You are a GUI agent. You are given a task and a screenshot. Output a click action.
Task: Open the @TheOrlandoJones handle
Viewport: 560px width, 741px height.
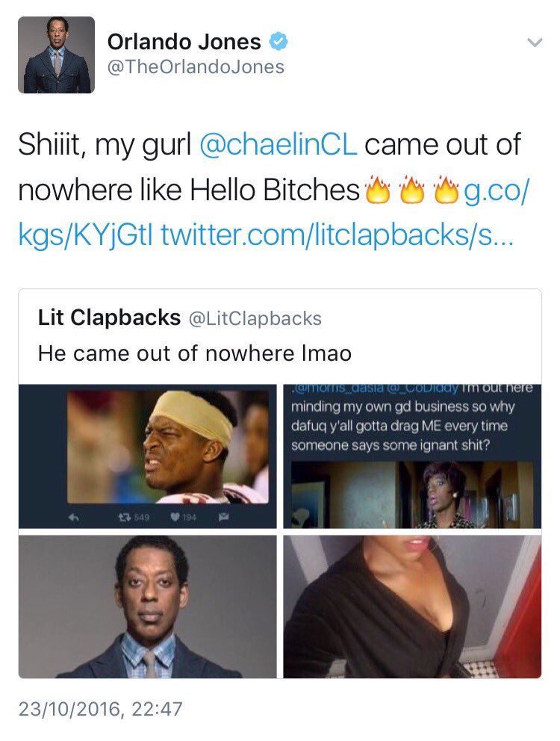tap(196, 66)
